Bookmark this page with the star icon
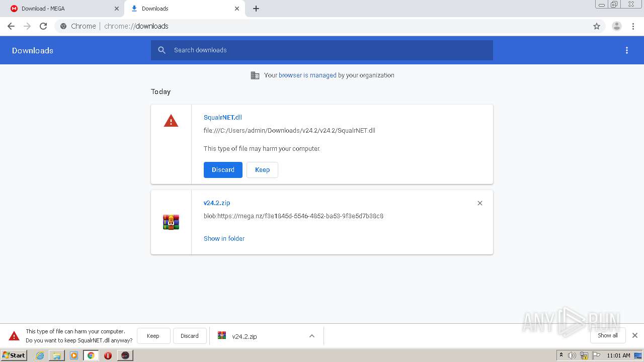The height and width of the screenshot is (362, 644). point(597,26)
